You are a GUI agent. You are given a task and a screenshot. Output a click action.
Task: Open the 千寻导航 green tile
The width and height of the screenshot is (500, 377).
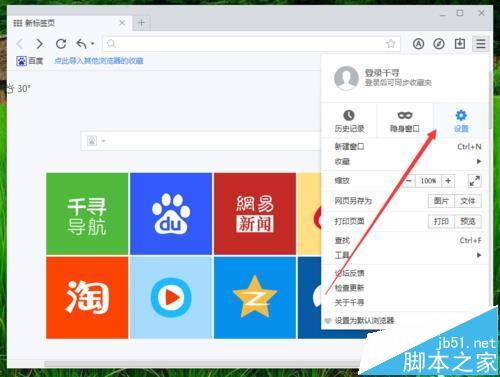coord(87,213)
